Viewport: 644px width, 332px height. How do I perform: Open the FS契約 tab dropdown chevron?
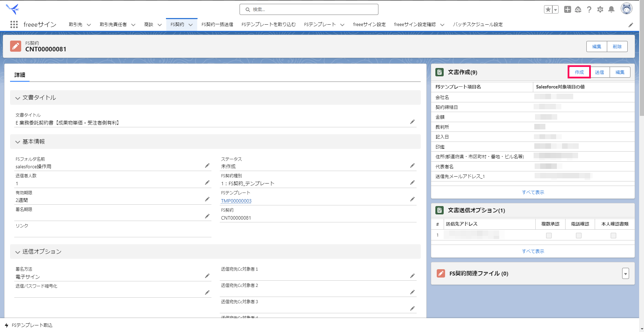[x=191, y=25]
